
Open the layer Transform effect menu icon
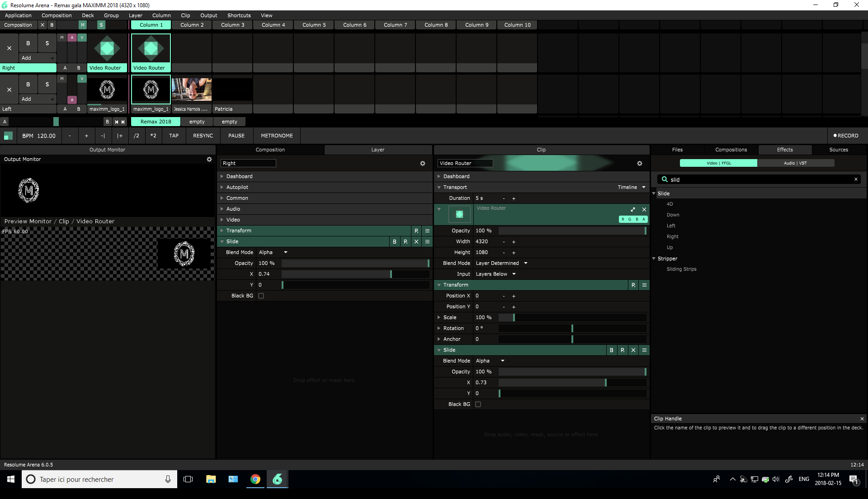pyautogui.click(x=427, y=231)
